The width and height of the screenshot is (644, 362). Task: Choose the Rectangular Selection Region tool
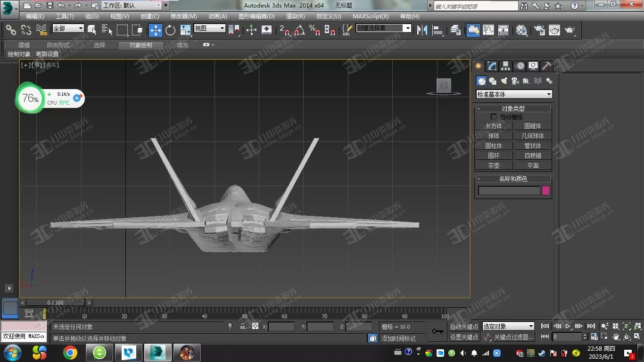point(122,30)
